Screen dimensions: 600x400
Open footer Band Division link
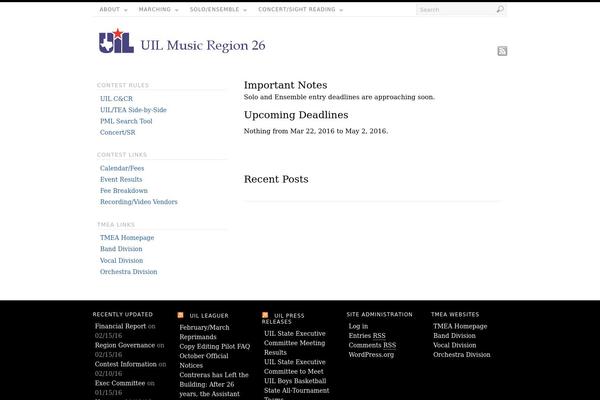[454, 336]
